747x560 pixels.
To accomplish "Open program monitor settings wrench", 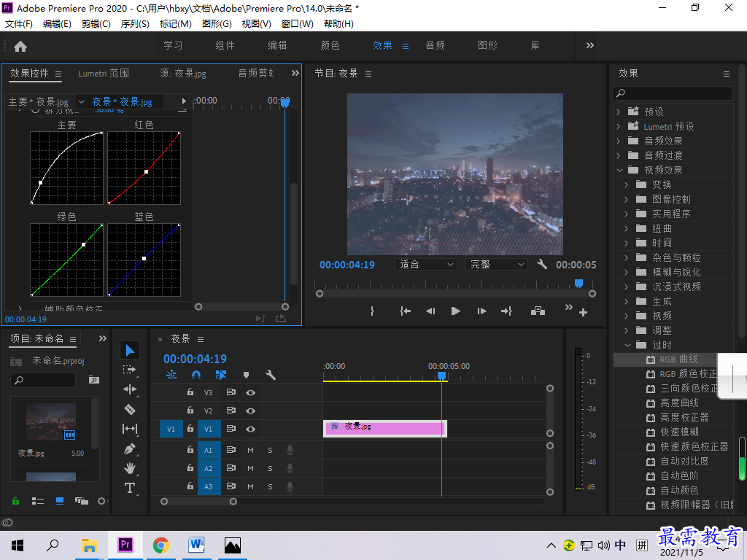I will pyautogui.click(x=542, y=264).
